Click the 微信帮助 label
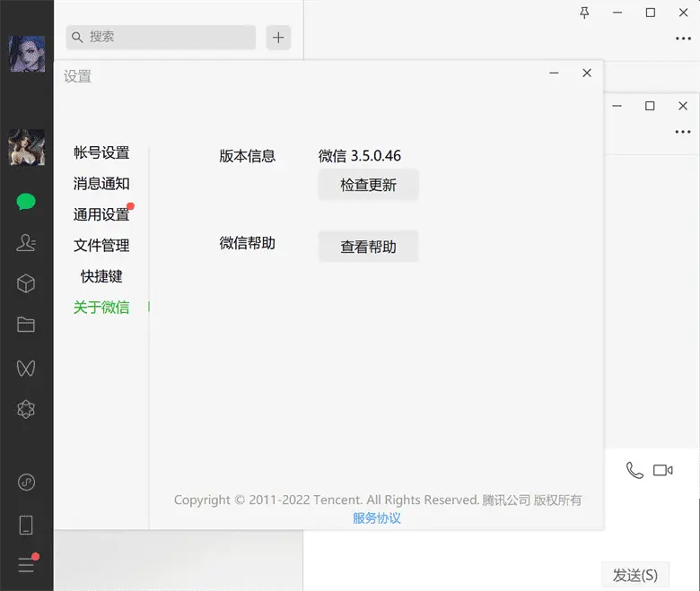Screen dimensions: 700x591 pos(248,243)
